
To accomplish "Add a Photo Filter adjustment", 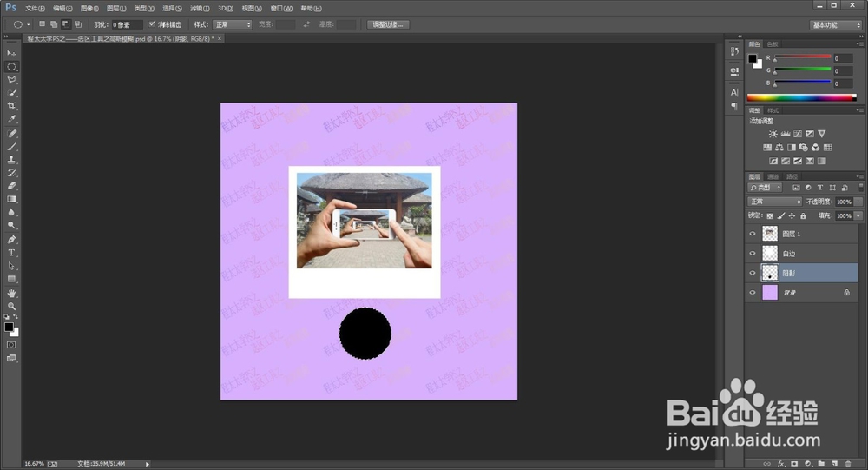I will (803, 148).
